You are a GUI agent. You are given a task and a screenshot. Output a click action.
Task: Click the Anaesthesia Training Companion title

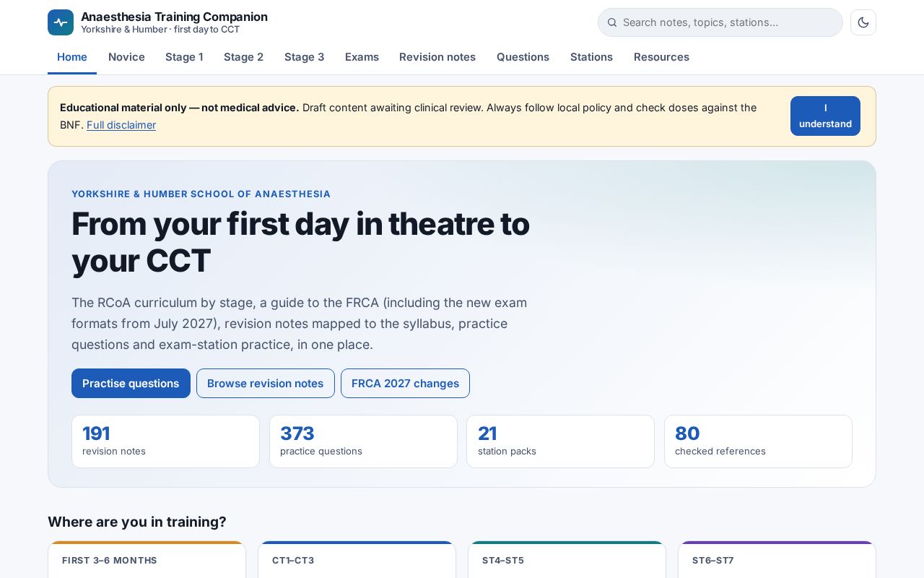(x=174, y=17)
